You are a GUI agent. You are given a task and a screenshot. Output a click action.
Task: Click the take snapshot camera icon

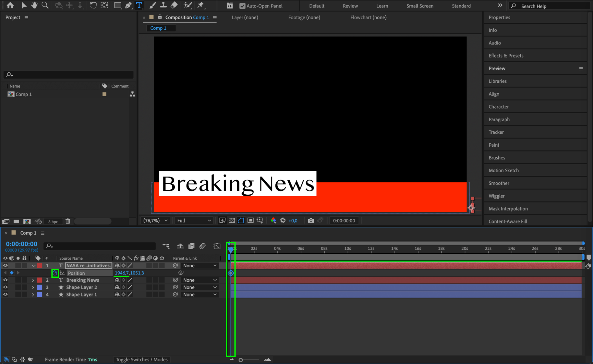311,221
